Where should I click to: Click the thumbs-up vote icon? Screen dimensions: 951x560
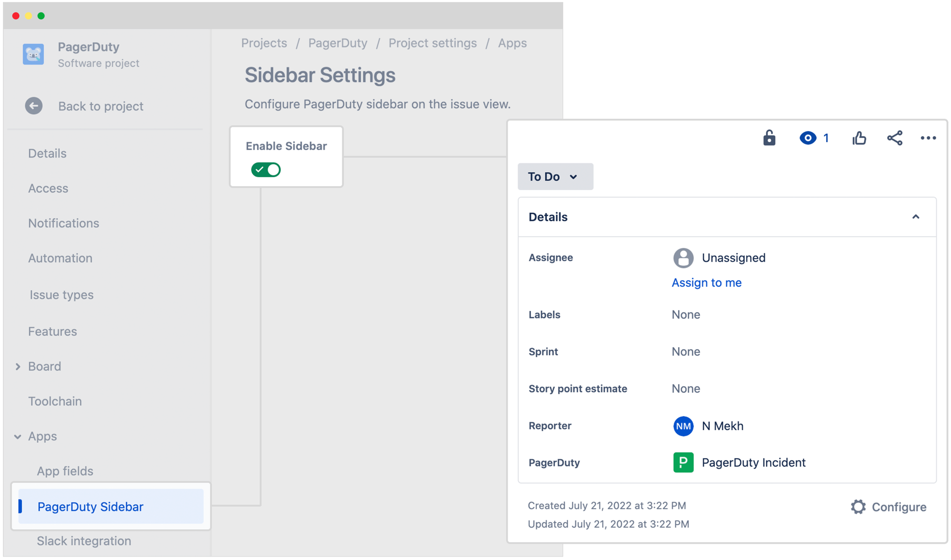[x=859, y=138]
